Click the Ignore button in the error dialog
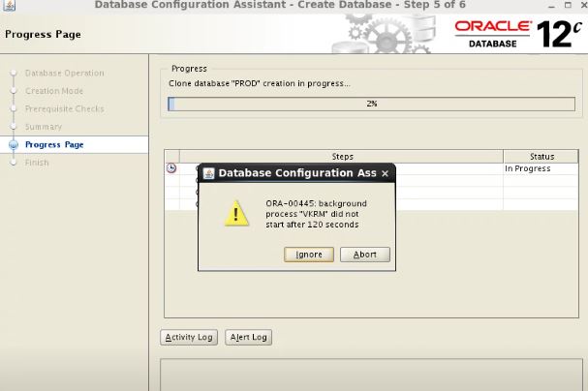 tap(309, 255)
